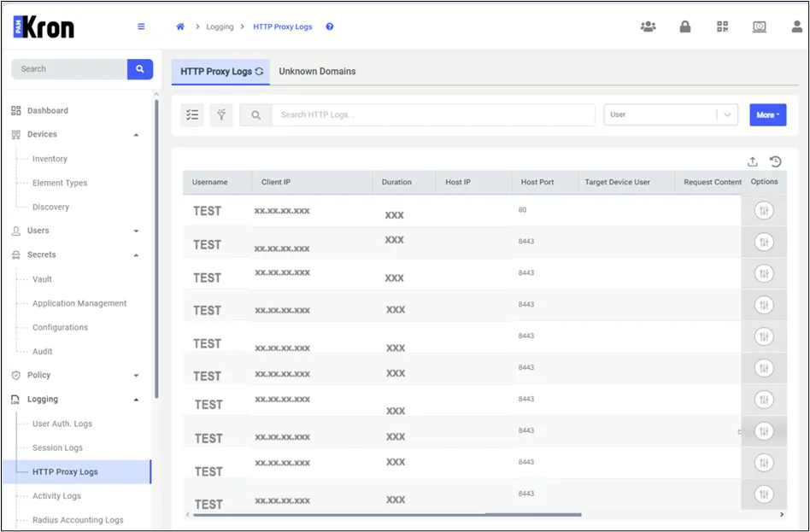Open help question mark icon in breadcrumb
Viewport: 810px width, 532px height.
click(330, 26)
